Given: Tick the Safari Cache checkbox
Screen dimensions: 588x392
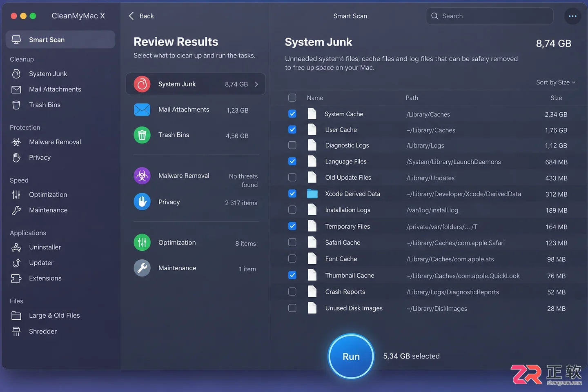Looking at the screenshot, I should [x=292, y=242].
